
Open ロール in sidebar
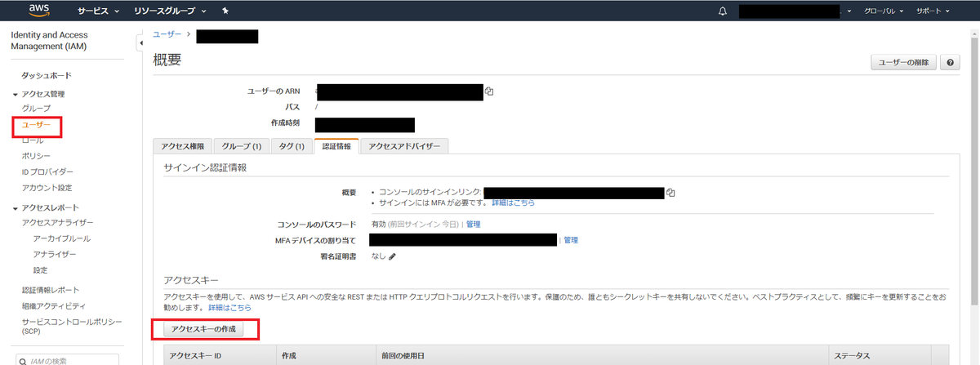tap(33, 140)
